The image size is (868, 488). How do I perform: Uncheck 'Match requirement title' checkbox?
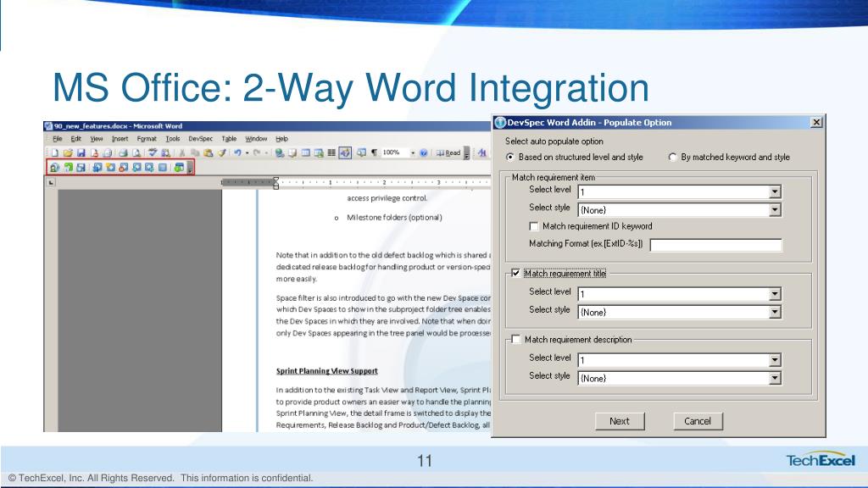point(515,274)
